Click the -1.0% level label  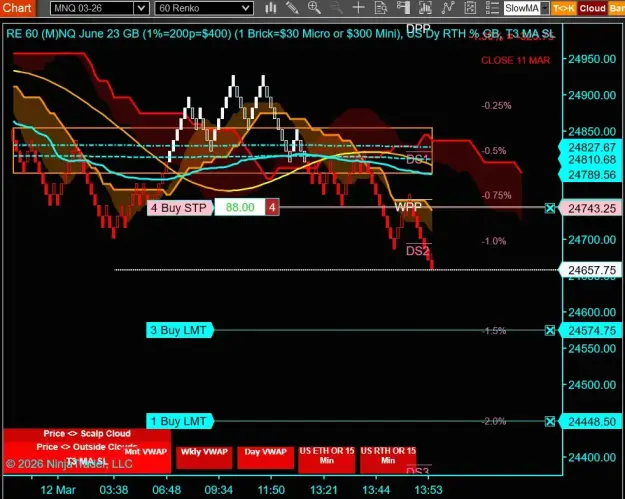[x=494, y=241]
